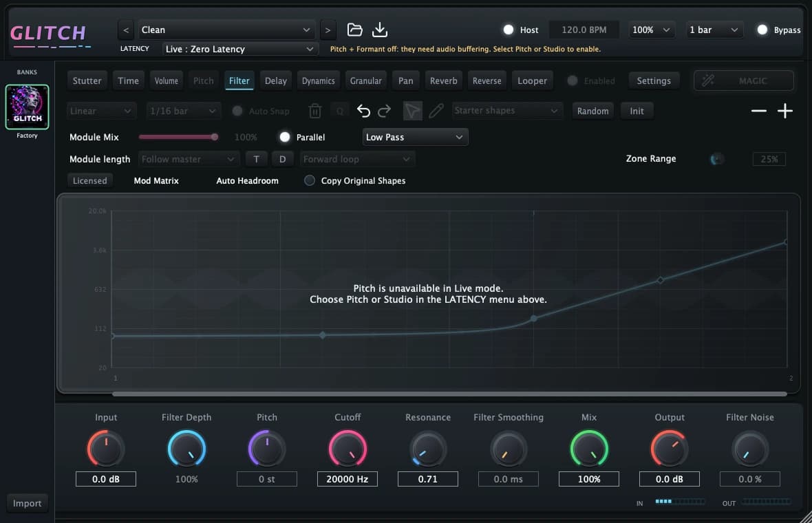
Task: Click the Input knob
Action: (x=106, y=449)
